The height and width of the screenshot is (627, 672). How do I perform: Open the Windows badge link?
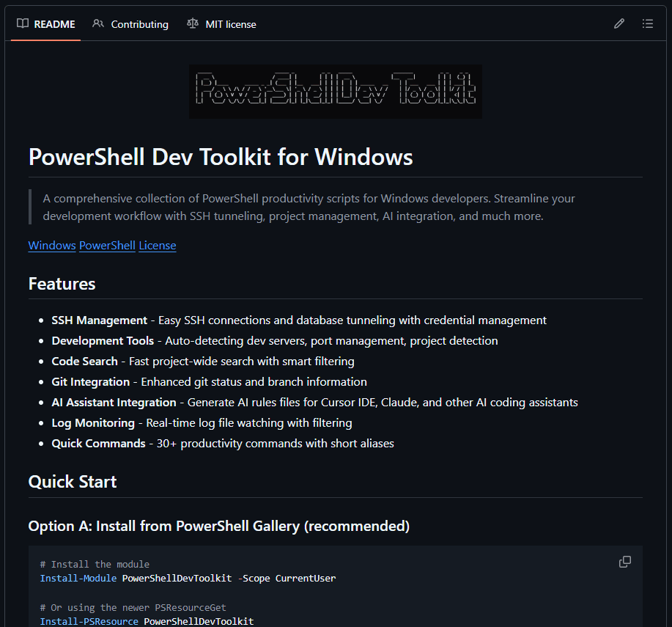[x=51, y=245]
